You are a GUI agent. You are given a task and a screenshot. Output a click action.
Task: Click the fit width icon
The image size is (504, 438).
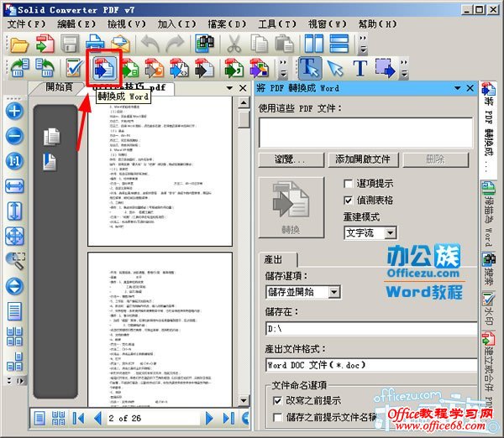pos(14,186)
